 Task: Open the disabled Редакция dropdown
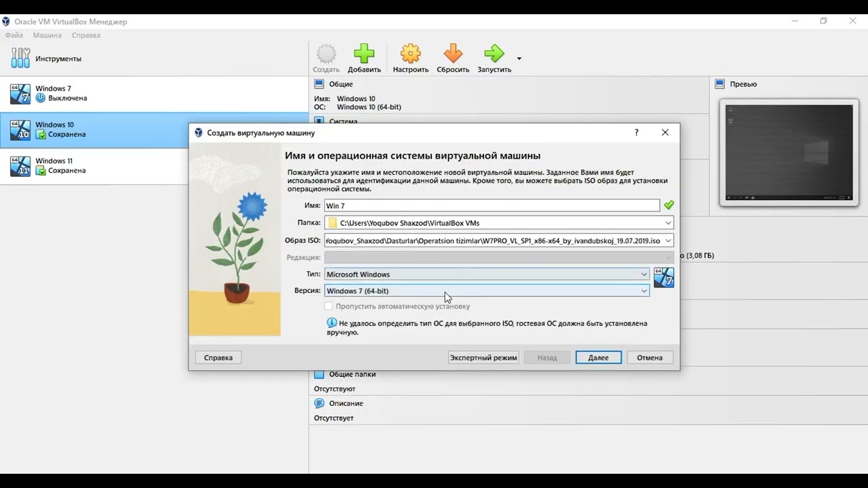(499, 258)
